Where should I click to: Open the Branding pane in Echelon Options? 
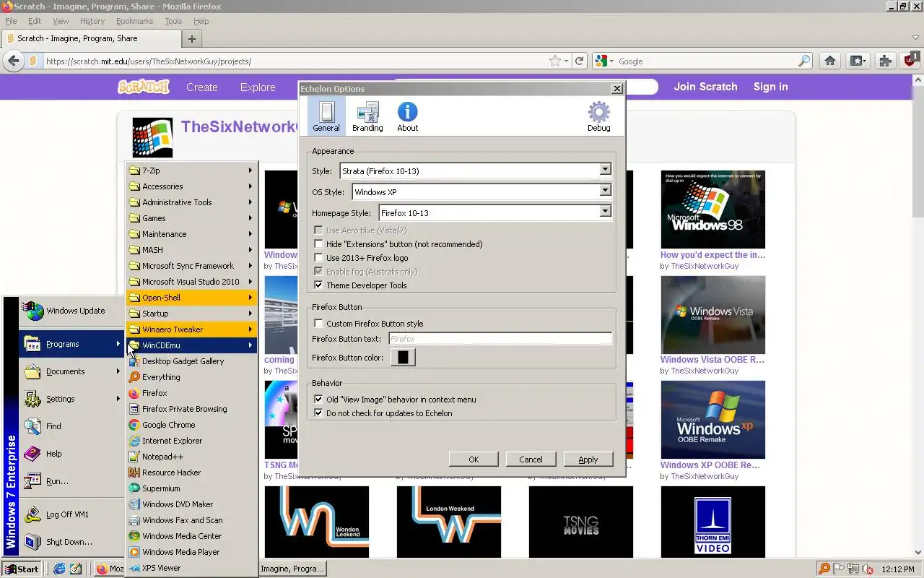click(x=367, y=116)
